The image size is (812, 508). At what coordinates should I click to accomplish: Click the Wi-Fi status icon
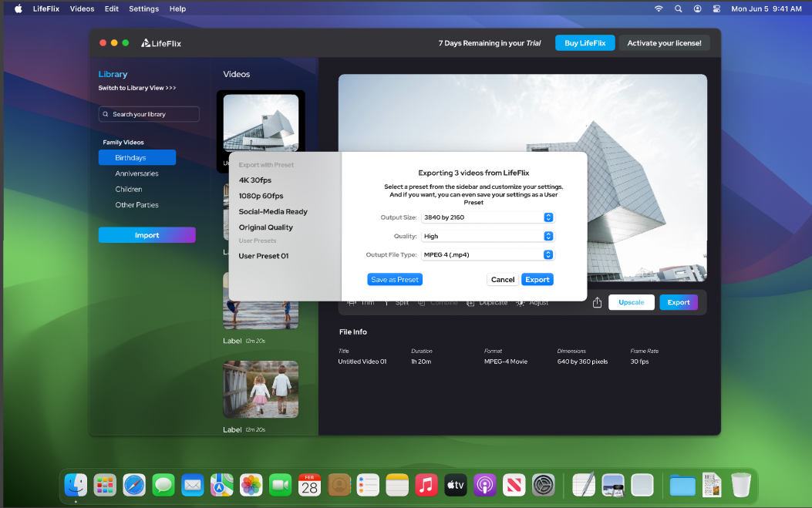pyautogui.click(x=659, y=8)
